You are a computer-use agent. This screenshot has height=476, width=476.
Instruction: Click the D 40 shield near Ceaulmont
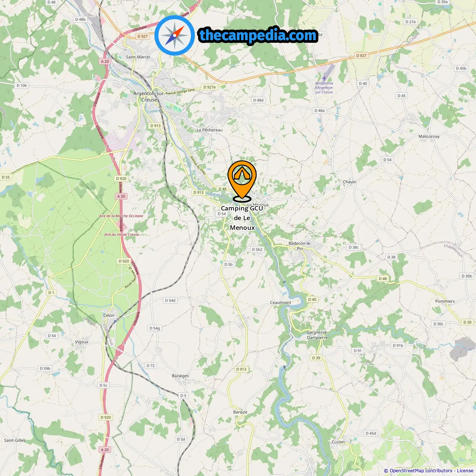(x=312, y=299)
